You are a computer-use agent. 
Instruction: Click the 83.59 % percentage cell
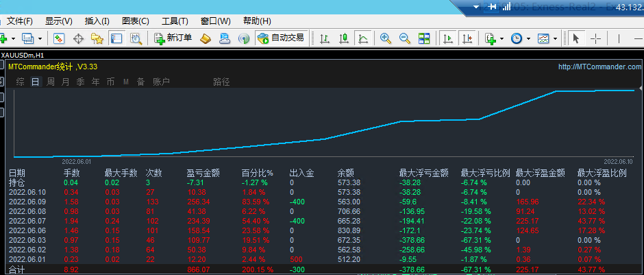pos(256,202)
